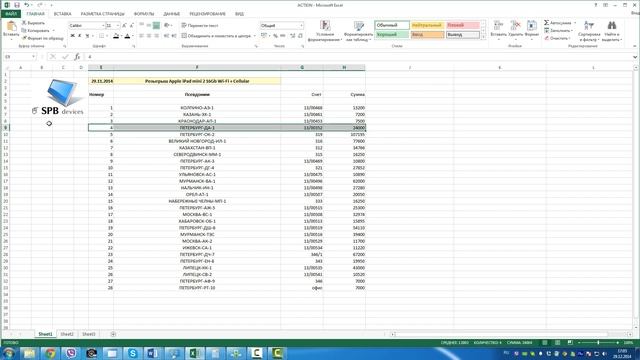Screen dimensions: 640x360
Task: Open the Fill (Заполнить) dropdown
Action: (558, 31)
